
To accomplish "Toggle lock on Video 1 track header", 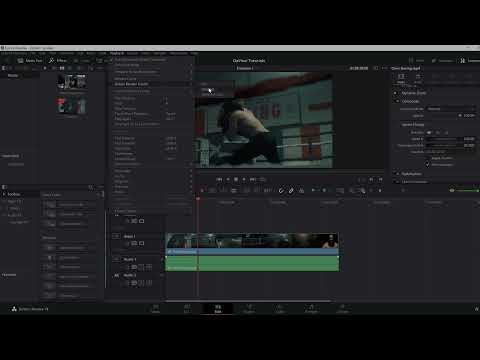I will (x=126, y=244).
